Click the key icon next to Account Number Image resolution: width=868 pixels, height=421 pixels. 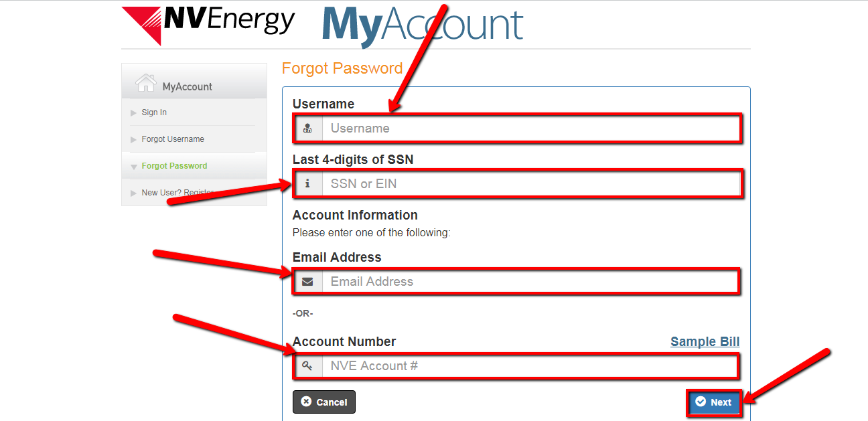click(x=308, y=366)
